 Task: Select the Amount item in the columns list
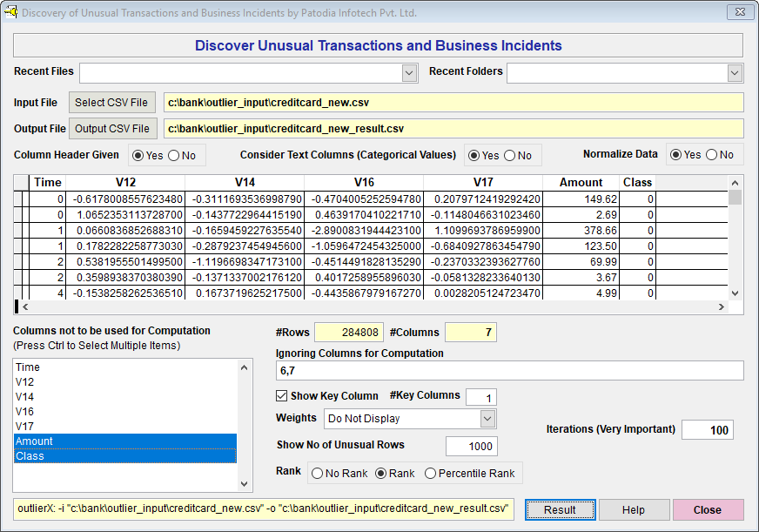125,441
